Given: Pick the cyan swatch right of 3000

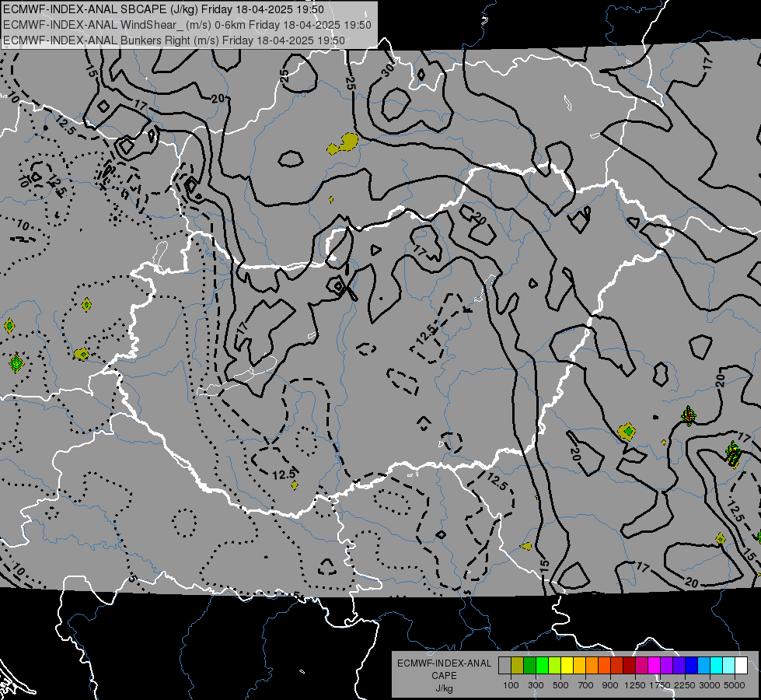Looking at the screenshot, I should pos(717,666).
